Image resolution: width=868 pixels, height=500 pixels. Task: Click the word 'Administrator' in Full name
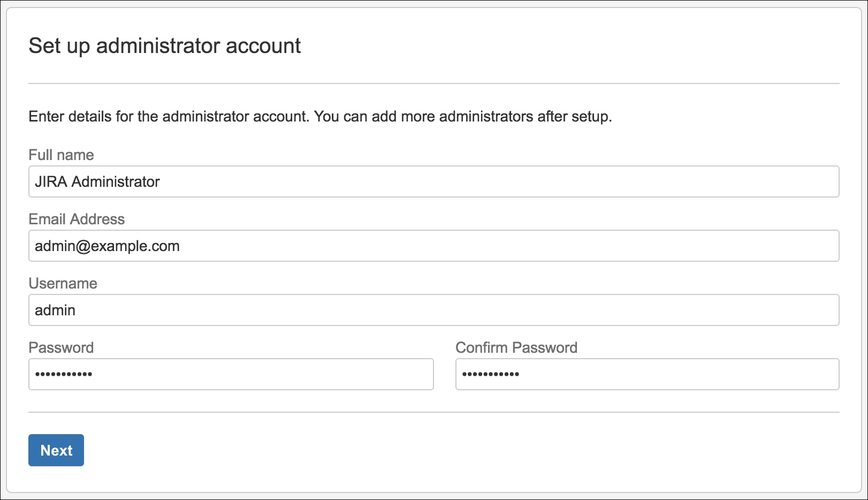tap(116, 181)
